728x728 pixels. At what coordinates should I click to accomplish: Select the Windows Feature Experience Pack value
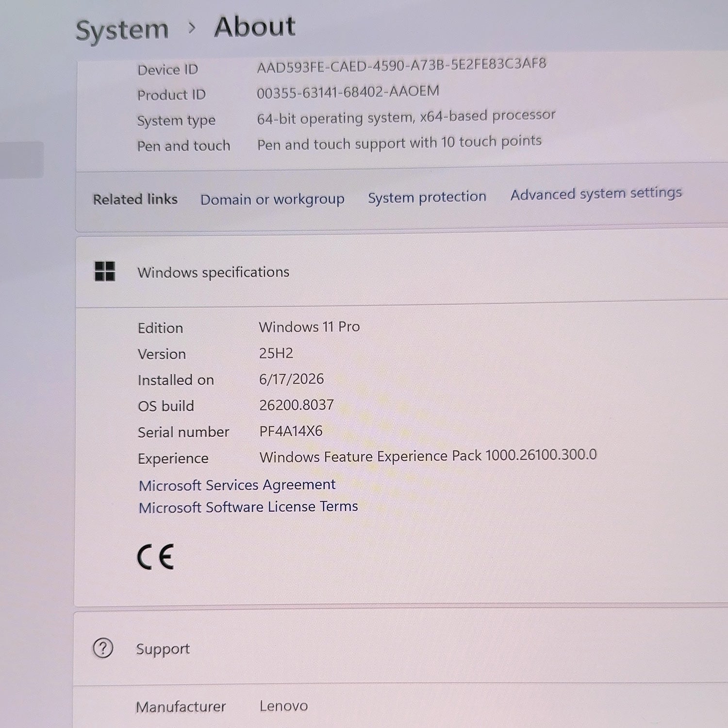[x=428, y=456]
